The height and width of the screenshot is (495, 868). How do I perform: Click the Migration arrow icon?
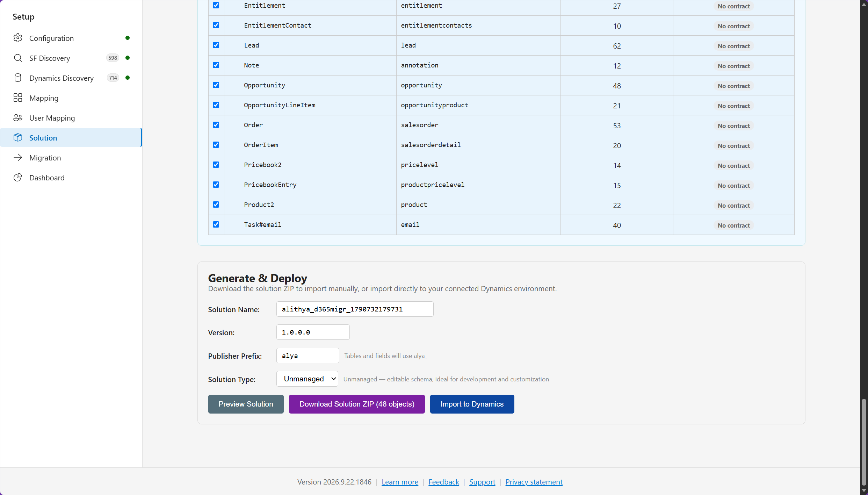tap(18, 158)
